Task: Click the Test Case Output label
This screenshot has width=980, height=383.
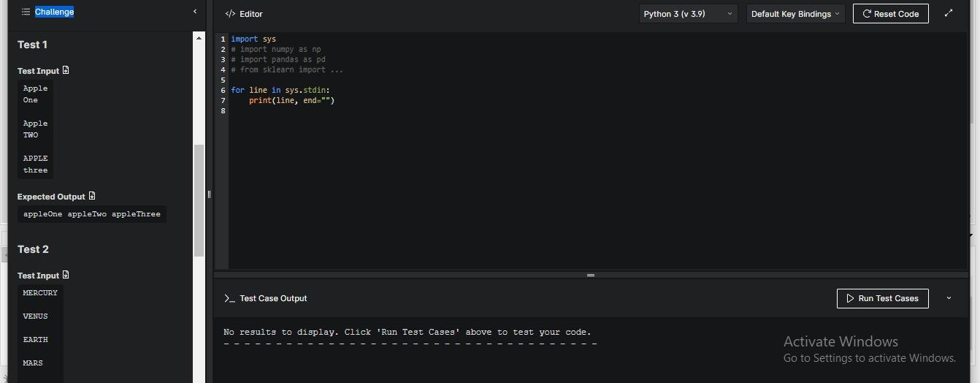Action: click(x=273, y=298)
